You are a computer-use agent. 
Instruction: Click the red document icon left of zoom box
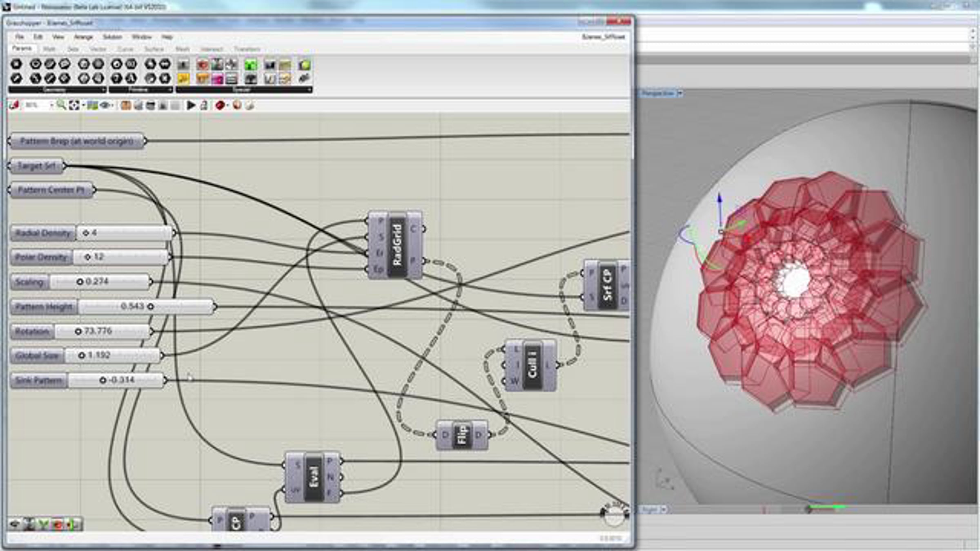click(15, 105)
